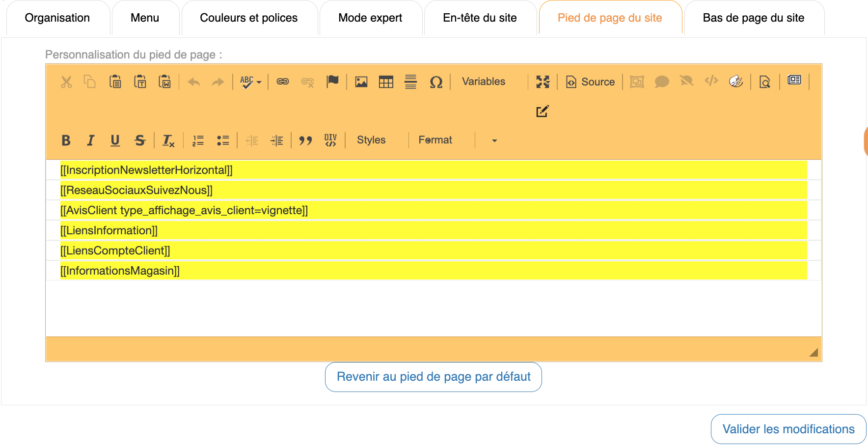868x448 pixels.
Task: Maximize the editor with the fullscreen icon
Action: pyautogui.click(x=542, y=82)
